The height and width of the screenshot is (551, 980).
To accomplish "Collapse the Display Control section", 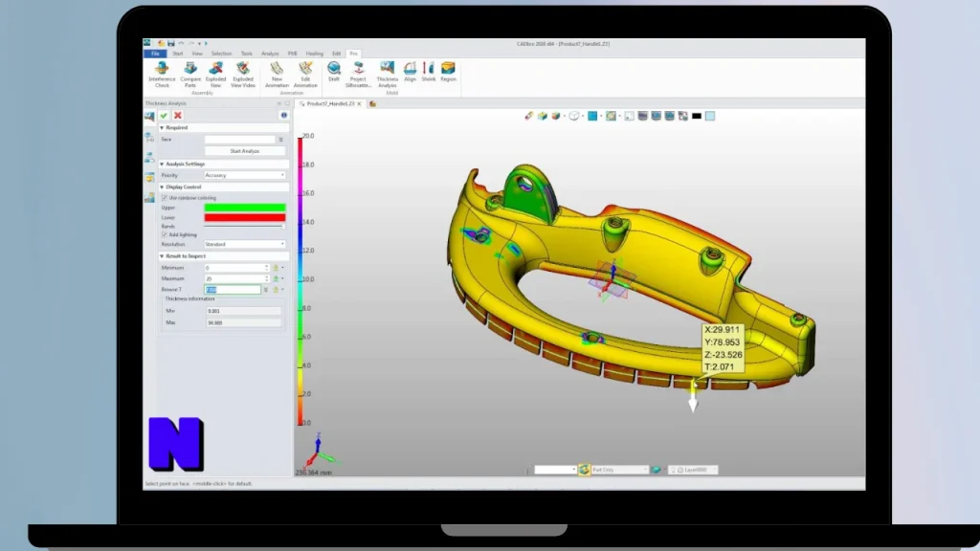I will click(162, 187).
